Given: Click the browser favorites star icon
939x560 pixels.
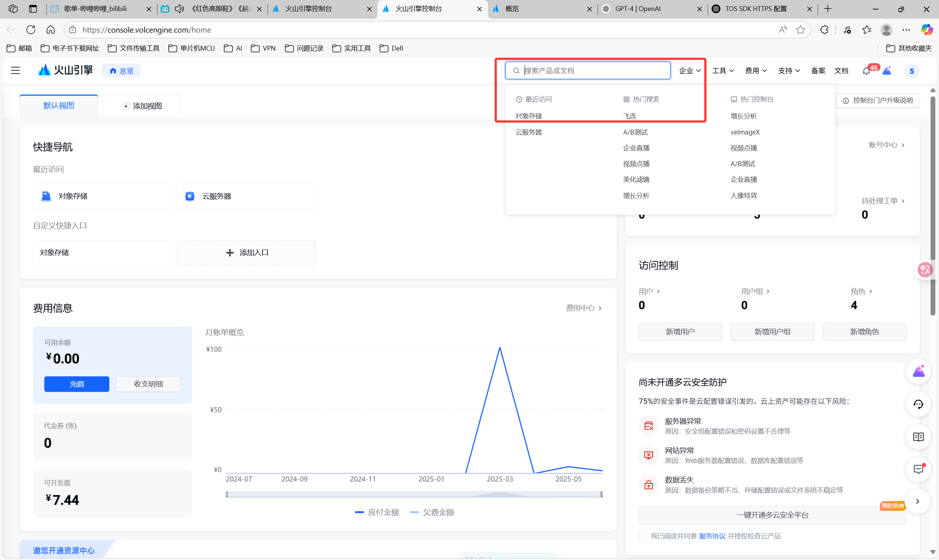Looking at the screenshot, I should (800, 30).
